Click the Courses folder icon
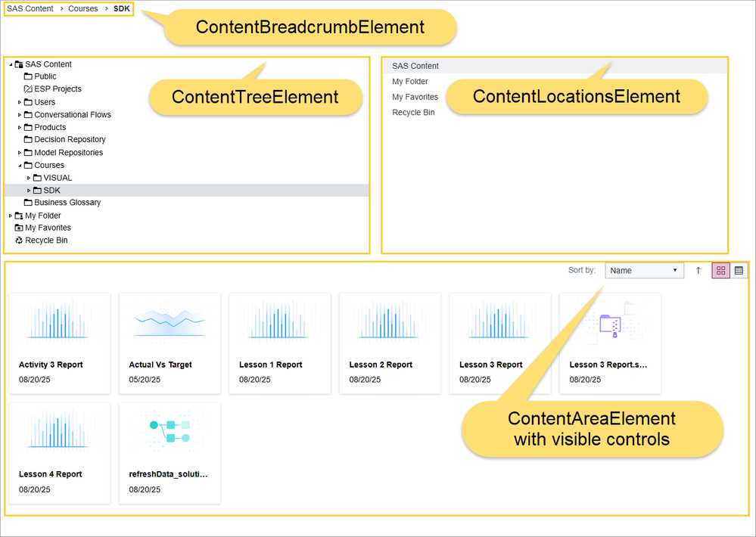Image resolution: width=756 pixels, height=537 pixels. (28, 165)
